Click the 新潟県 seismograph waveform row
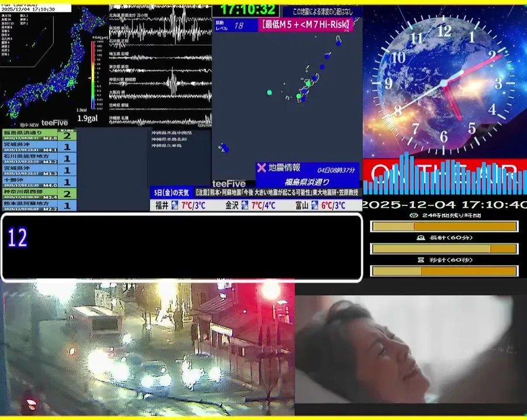Image resolution: width=527 pixels, height=420 pixels. (160, 33)
